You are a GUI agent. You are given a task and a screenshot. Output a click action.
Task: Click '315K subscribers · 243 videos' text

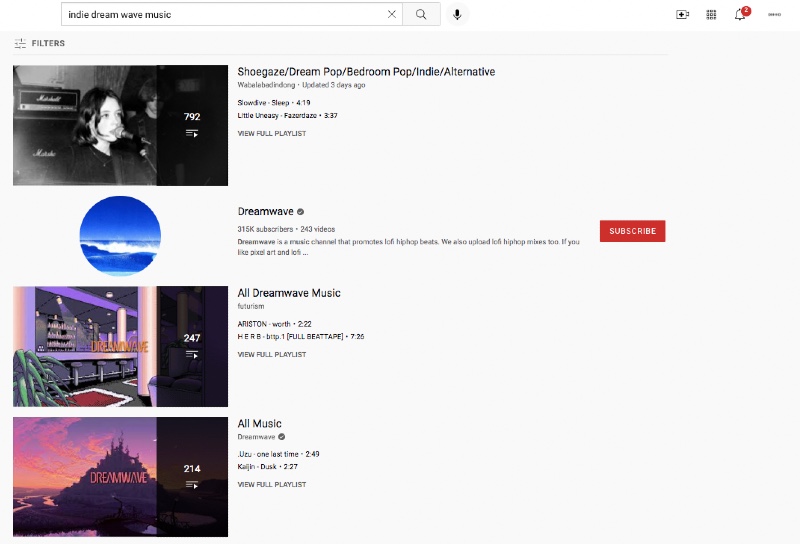pos(286,229)
